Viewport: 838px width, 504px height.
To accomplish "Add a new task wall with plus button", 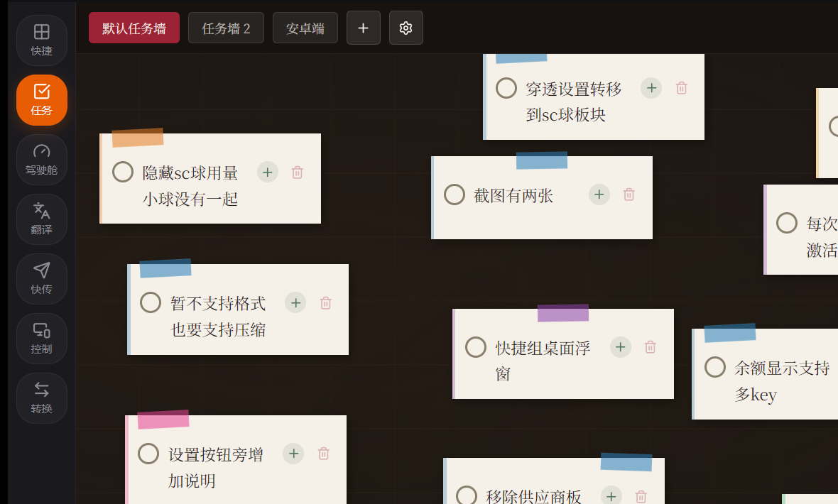I will (x=364, y=28).
